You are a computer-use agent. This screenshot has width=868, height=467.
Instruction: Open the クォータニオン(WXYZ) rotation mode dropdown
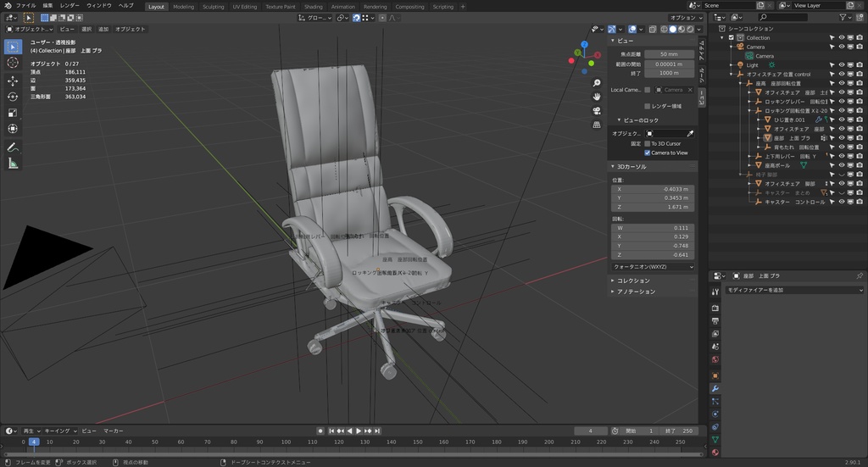(x=654, y=267)
